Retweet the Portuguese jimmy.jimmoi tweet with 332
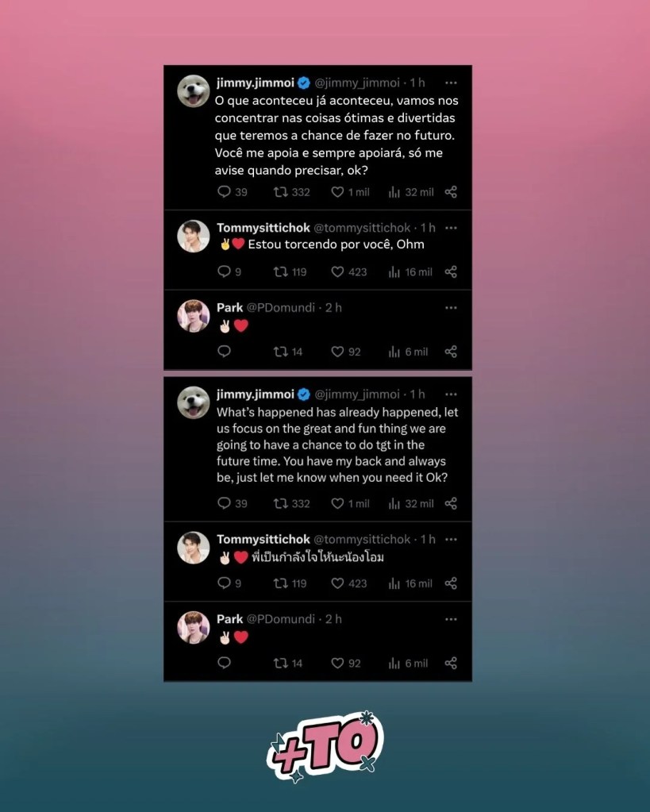The height and width of the screenshot is (812, 650). click(291, 192)
